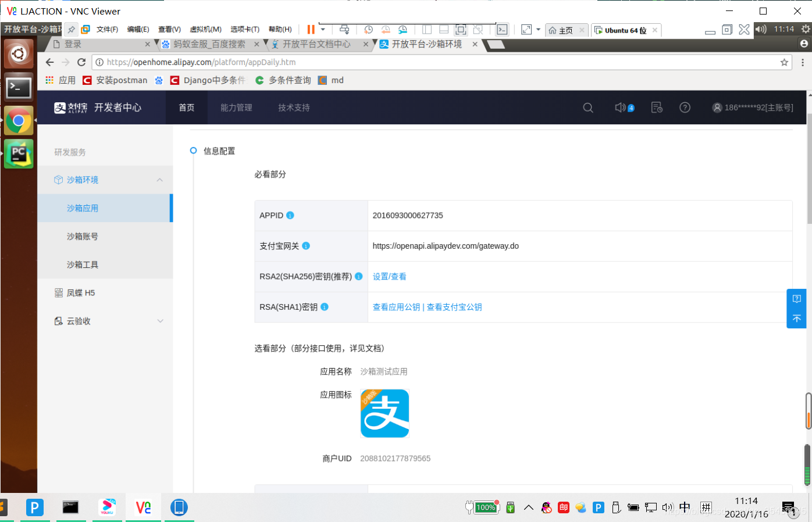The height and width of the screenshot is (522, 812).
Task: Click the VNC toolbar pin icon
Action: coord(72,30)
